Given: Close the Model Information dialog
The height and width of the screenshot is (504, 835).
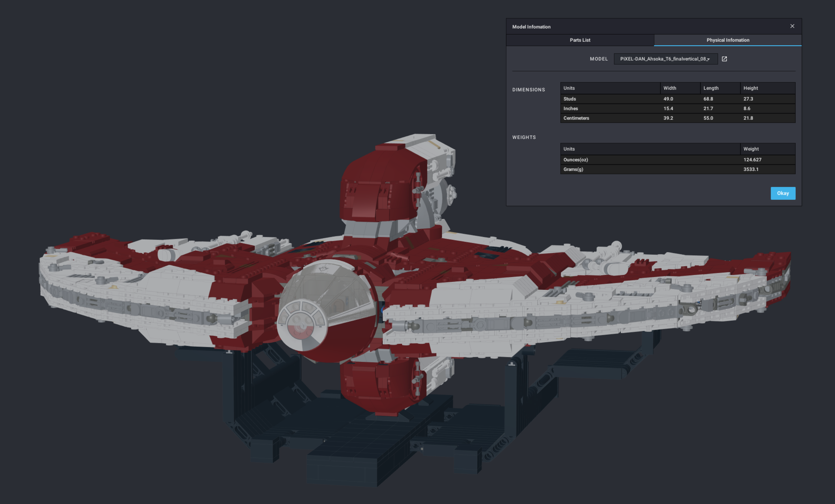Looking at the screenshot, I should pyautogui.click(x=792, y=26).
